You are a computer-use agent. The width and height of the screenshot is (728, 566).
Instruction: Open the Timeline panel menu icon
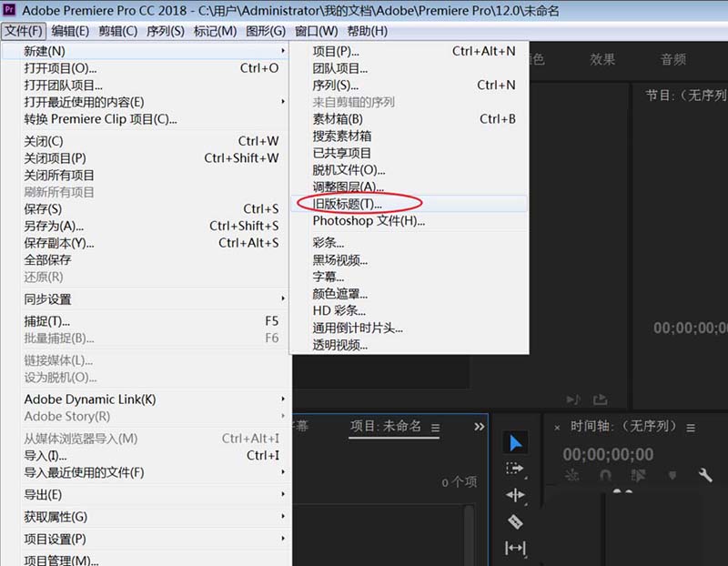(x=691, y=428)
